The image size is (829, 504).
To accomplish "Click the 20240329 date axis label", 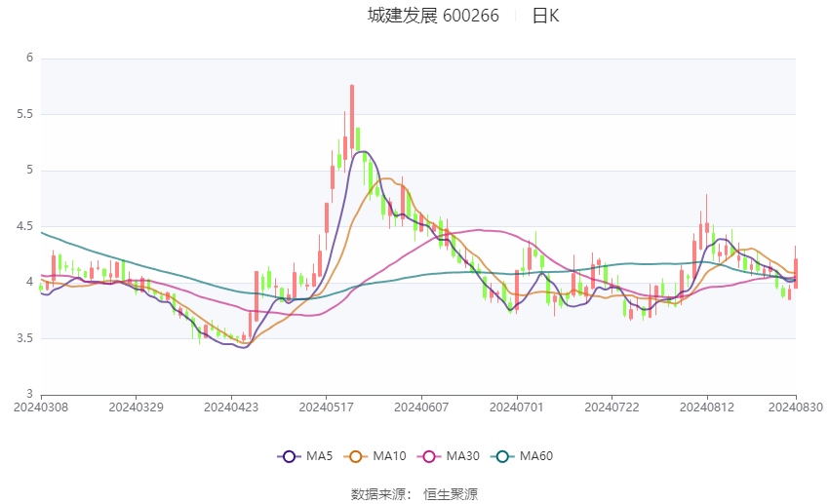I will click(136, 407).
